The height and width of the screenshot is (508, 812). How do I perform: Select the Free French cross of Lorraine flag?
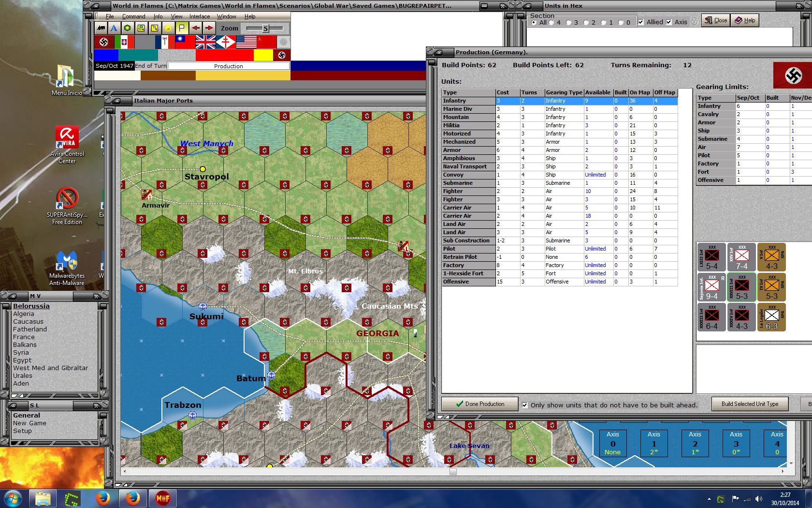click(x=225, y=42)
